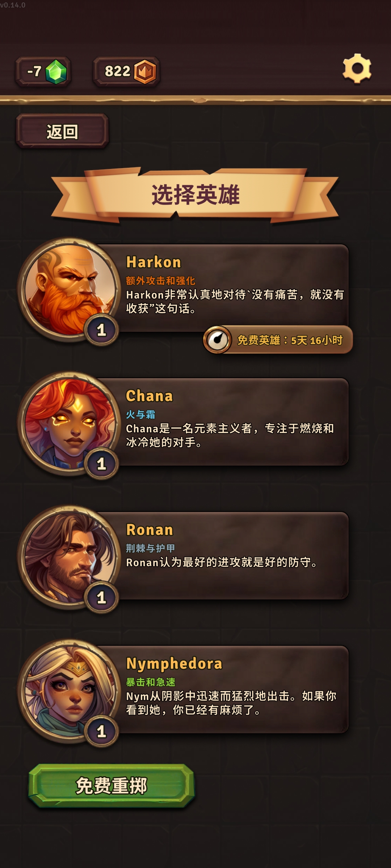Tap the green gem currency icon

pyautogui.click(x=56, y=72)
